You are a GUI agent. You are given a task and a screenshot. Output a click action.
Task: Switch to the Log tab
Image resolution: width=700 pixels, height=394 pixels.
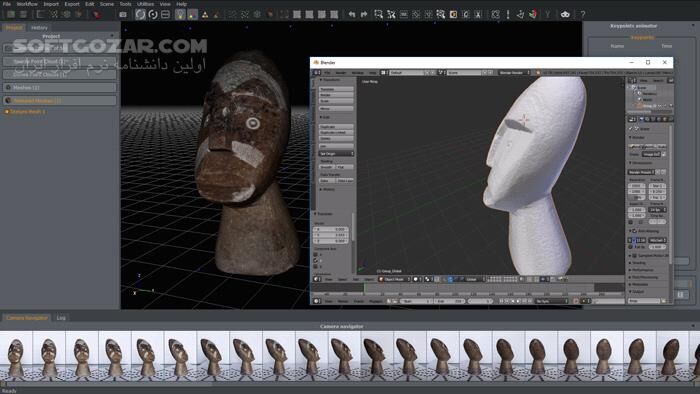(x=61, y=318)
